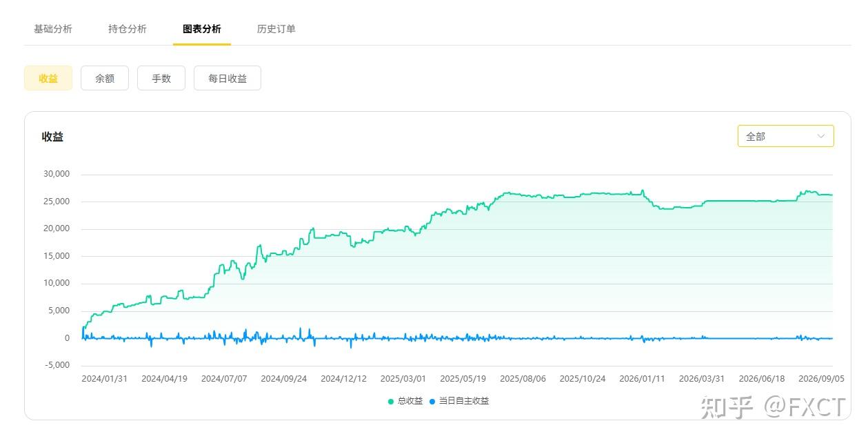868x441 pixels.
Task: Click the 2026/01/11 date label
Action: (643, 379)
